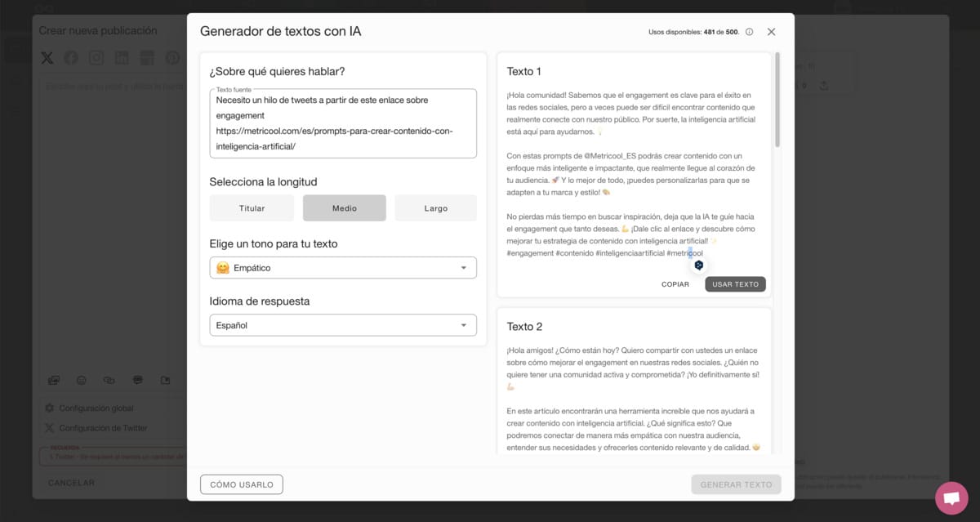Viewport: 980px width, 522px height.
Task: Click the background post text area placeholder
Action: click(x=114, y=86)
